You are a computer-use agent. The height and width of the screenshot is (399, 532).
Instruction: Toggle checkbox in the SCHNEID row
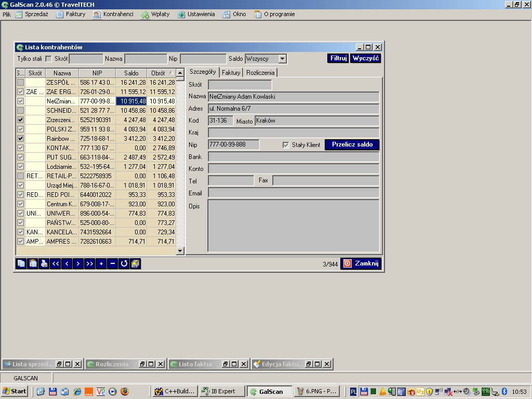coord(20,111)
